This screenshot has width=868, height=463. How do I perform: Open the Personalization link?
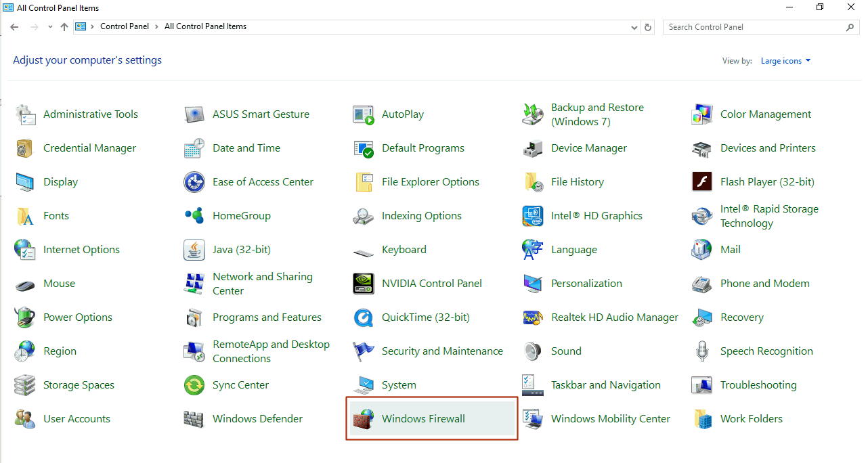pyautogui.click(x=586, y=284)
